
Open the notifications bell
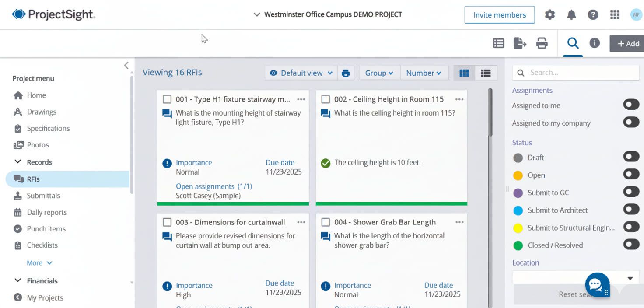pyautogui.click(x=571, y=15)
